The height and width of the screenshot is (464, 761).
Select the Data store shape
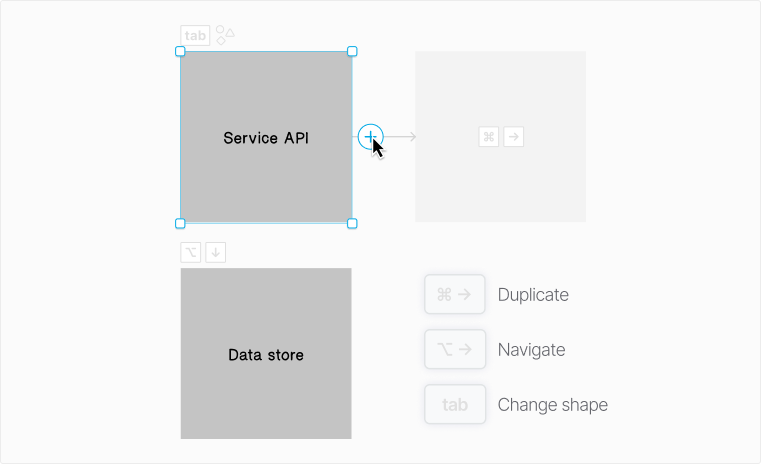pyautogui.click(x=266, y=353)
